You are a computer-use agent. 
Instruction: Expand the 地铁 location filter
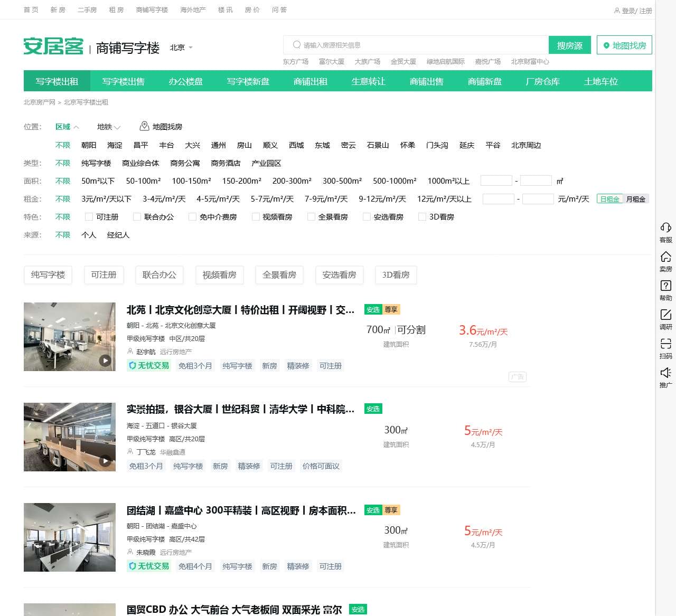pos(109,127)
